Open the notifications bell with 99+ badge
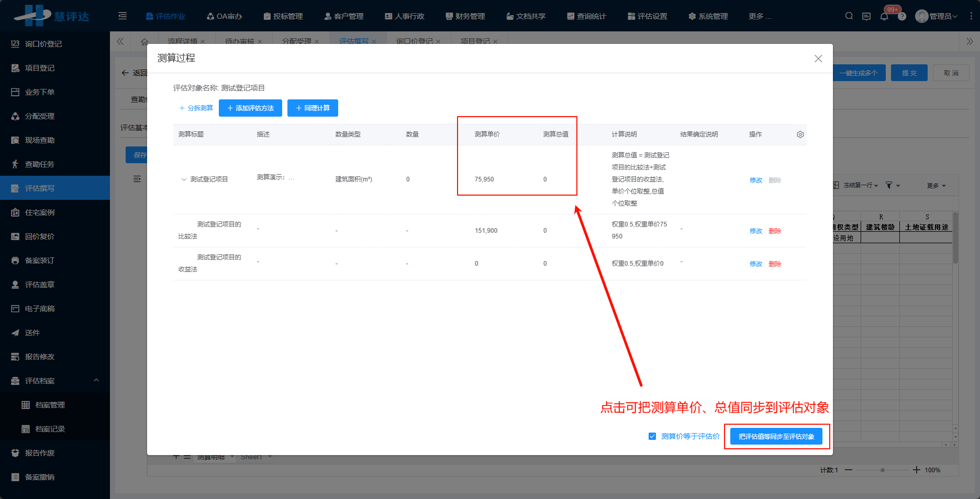Viewport: 980px width, 499px height. (x=884, y=16)
